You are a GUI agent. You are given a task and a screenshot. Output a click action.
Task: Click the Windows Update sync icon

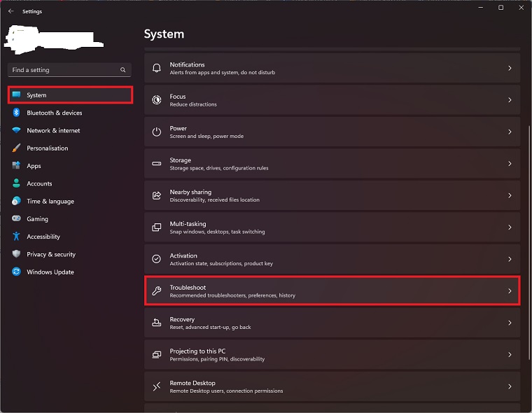(16, 272)
